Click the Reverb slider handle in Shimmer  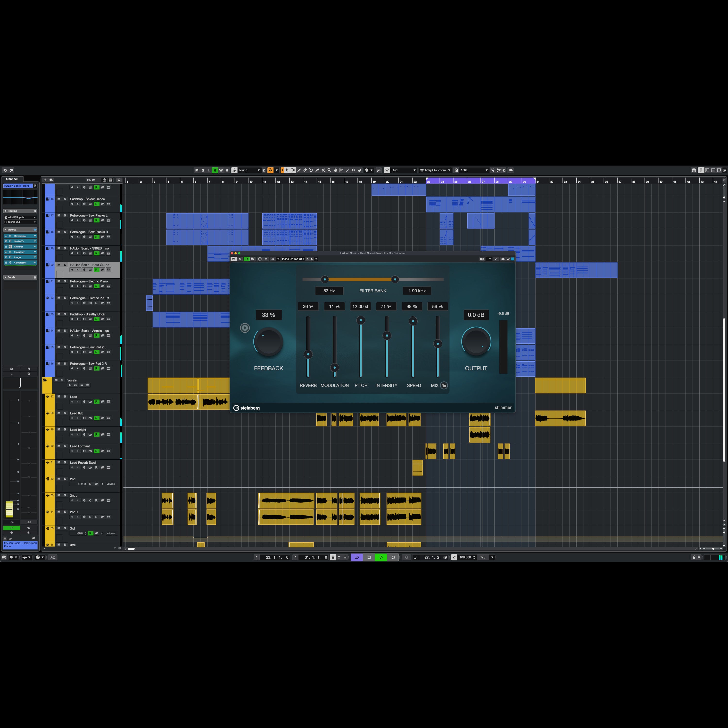(x=308, y=354)
